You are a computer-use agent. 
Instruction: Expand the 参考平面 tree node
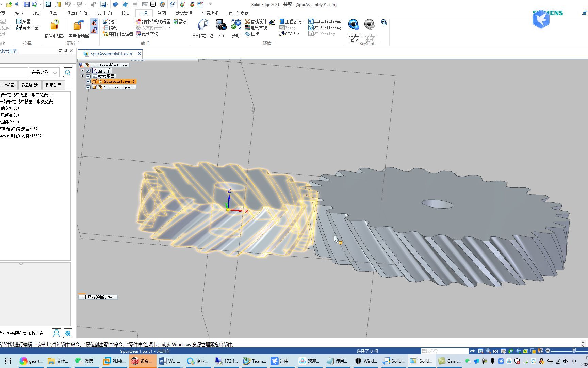(82, 76)
